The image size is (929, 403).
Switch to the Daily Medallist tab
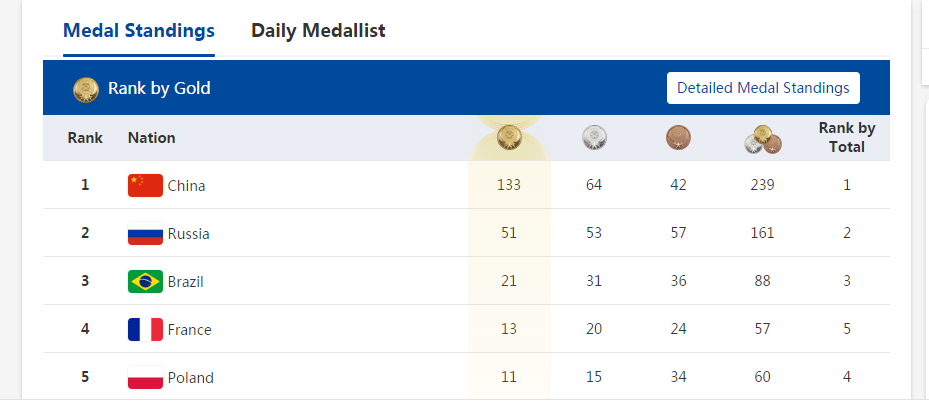(318, 30)
